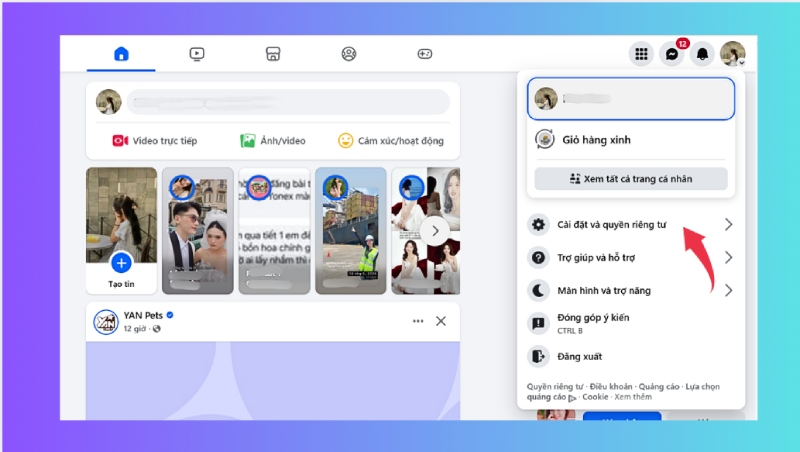Click the account profile avatar dropdown
Image resolution: width=800 pixels, height=452 pixels.
coord(733,54)
